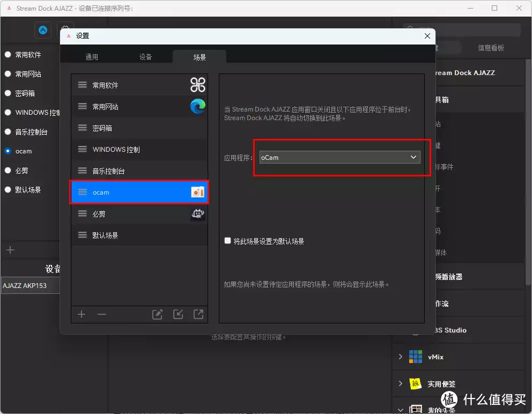Maximize the Stream Dock AJAZZ window
Image resolution: width=532 pixels, height=414 pixels.
coord(494,8)
